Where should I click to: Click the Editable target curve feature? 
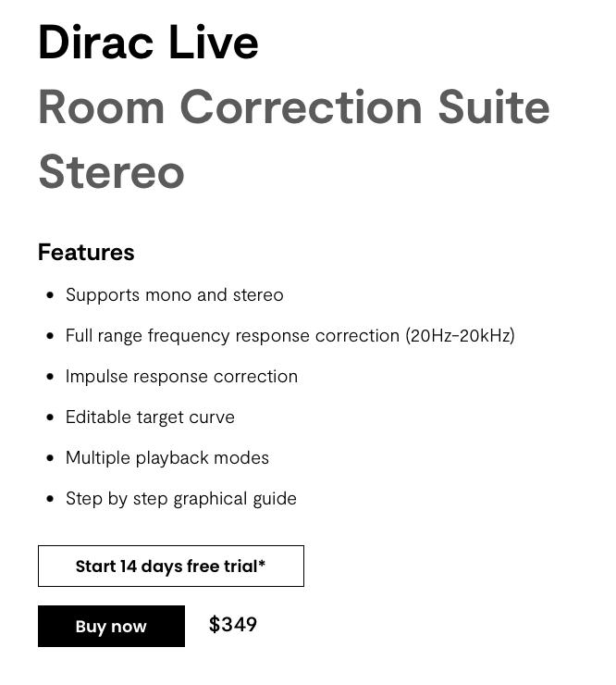click(x=150, y=417)
